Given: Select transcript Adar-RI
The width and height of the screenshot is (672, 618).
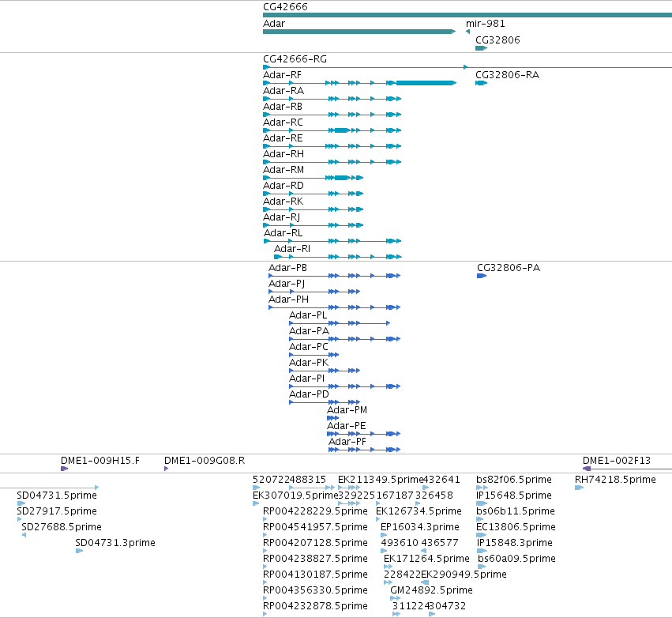Looking at the screenshot, I should pyautogui.click(x=292, y=249).
